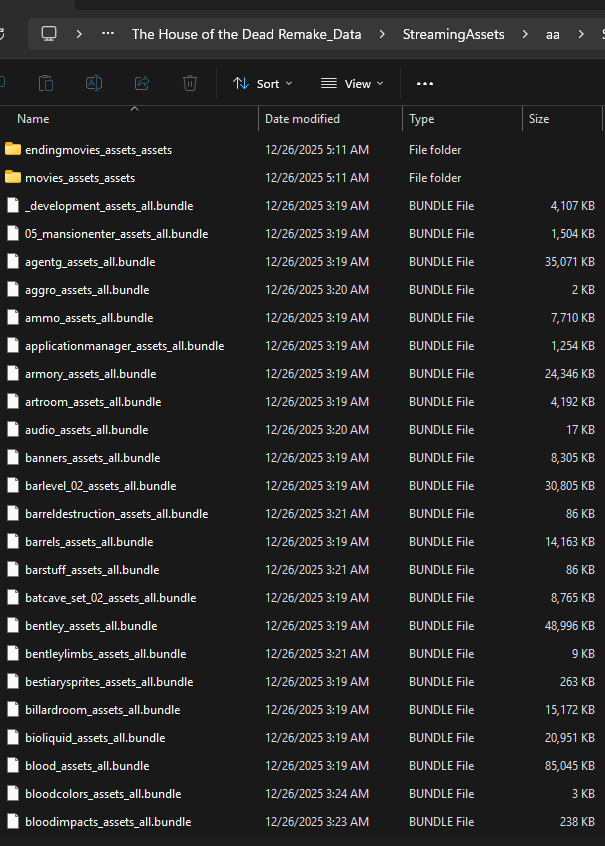
Task: Expand chevron after StreamingAssets breadcrumb
Action: pos(525,34)
